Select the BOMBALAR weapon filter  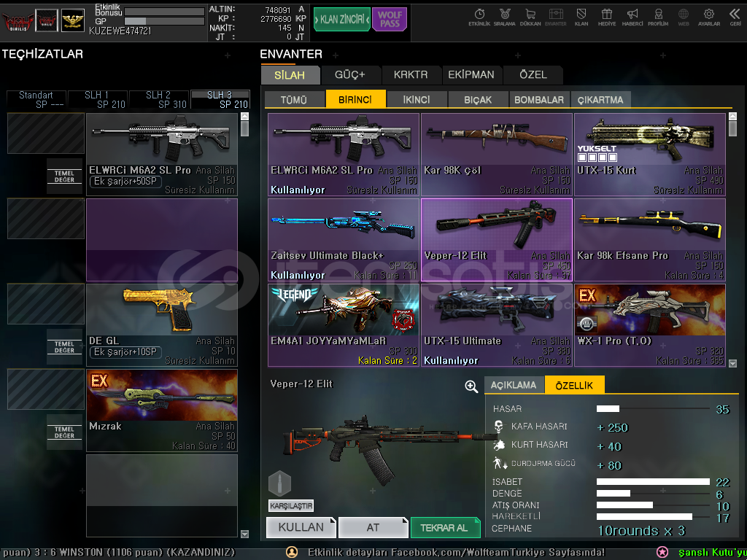point(539,99)
